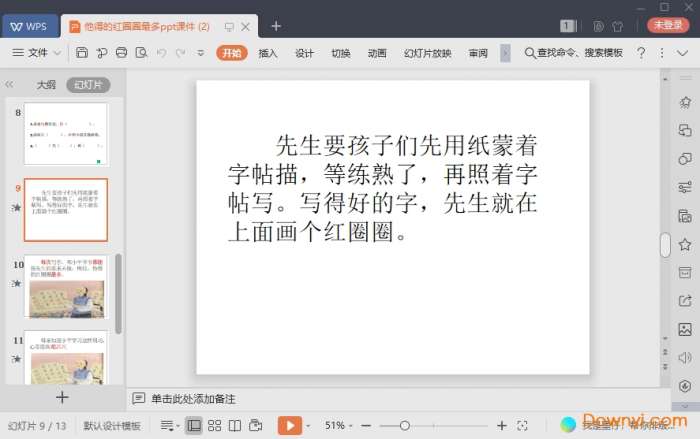Zoom out with the minus button
Image resolution: width=700 pixels, height=439 pixels.
click(366, 426)
